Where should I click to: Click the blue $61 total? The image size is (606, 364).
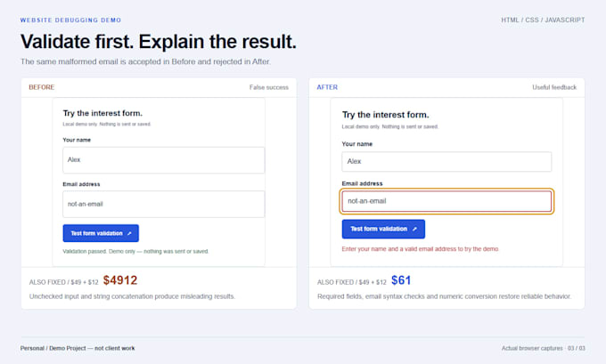pos(401,280)
